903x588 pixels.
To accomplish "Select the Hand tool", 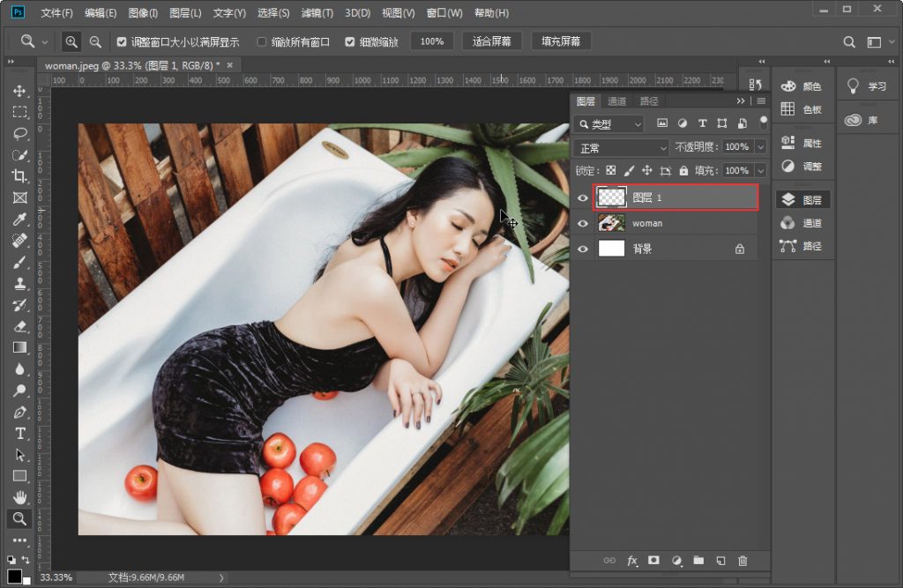I will 19,497.
